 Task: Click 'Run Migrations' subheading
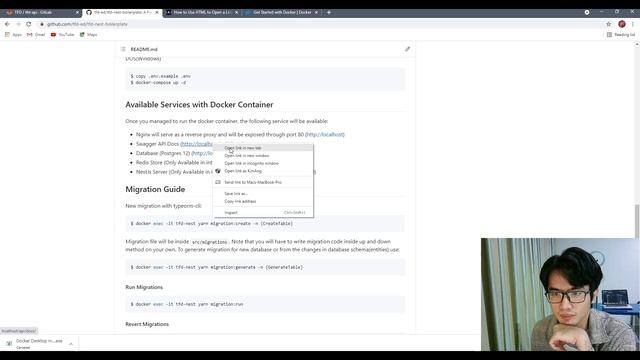(144, 287)
